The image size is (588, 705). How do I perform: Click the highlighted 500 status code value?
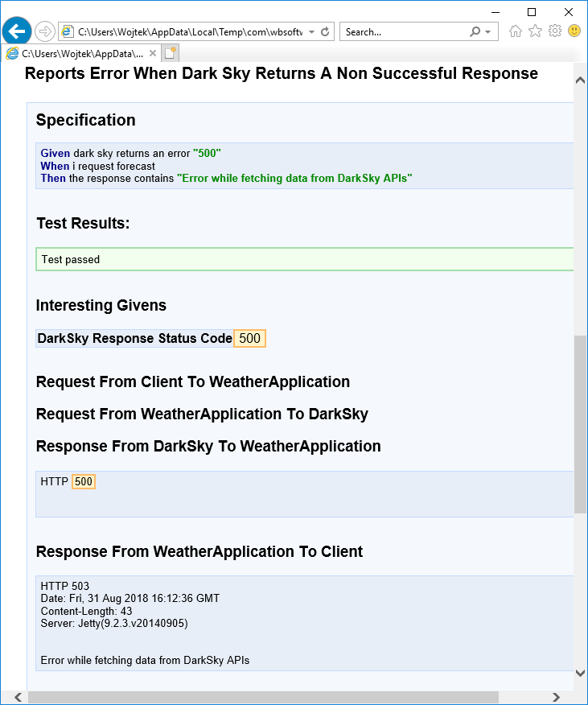pos(249,338)
